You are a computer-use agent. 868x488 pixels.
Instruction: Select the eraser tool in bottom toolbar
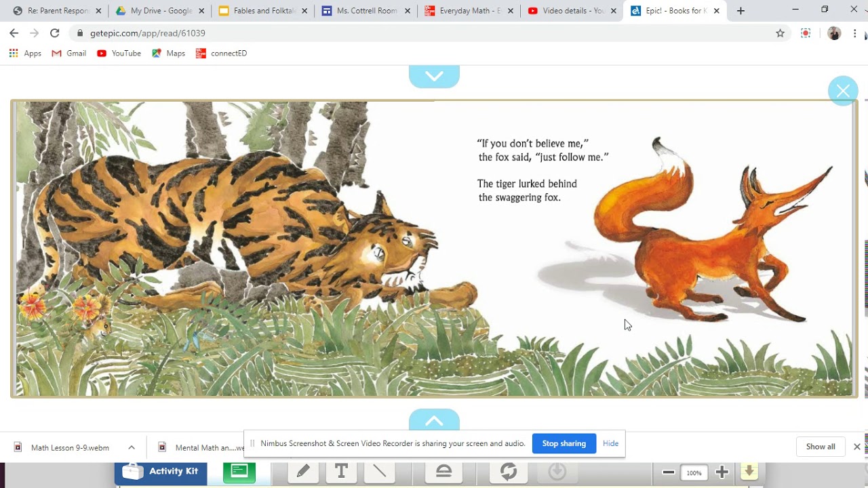(444, 472)
